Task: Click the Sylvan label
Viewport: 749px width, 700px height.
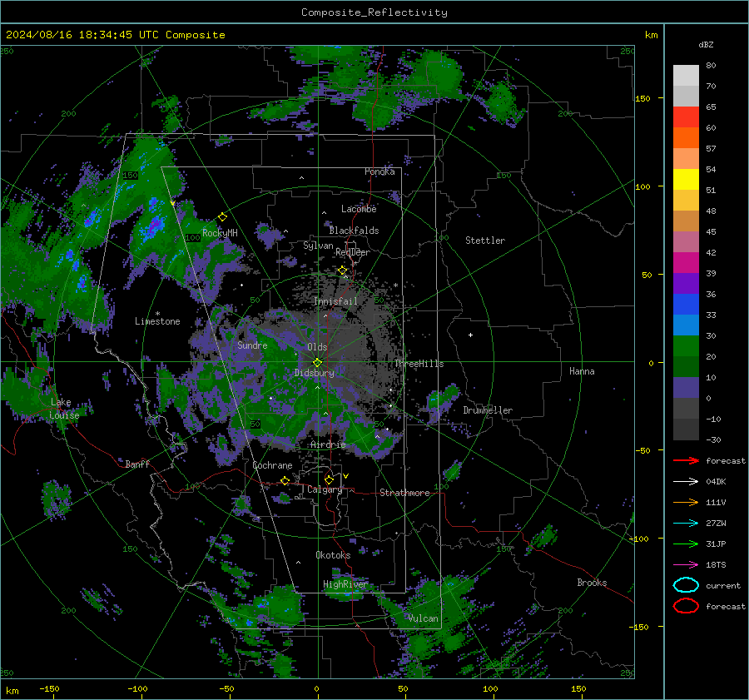Action: (x=318, y=246)
